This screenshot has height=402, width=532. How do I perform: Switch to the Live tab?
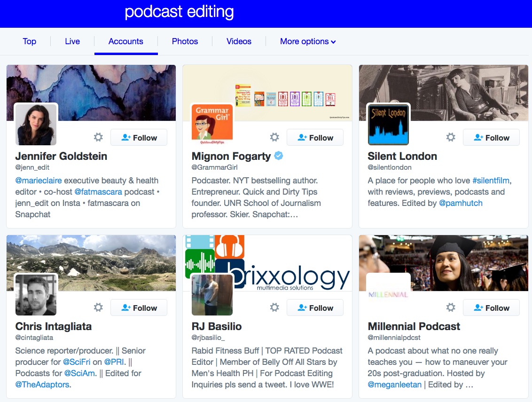(72, 41)
